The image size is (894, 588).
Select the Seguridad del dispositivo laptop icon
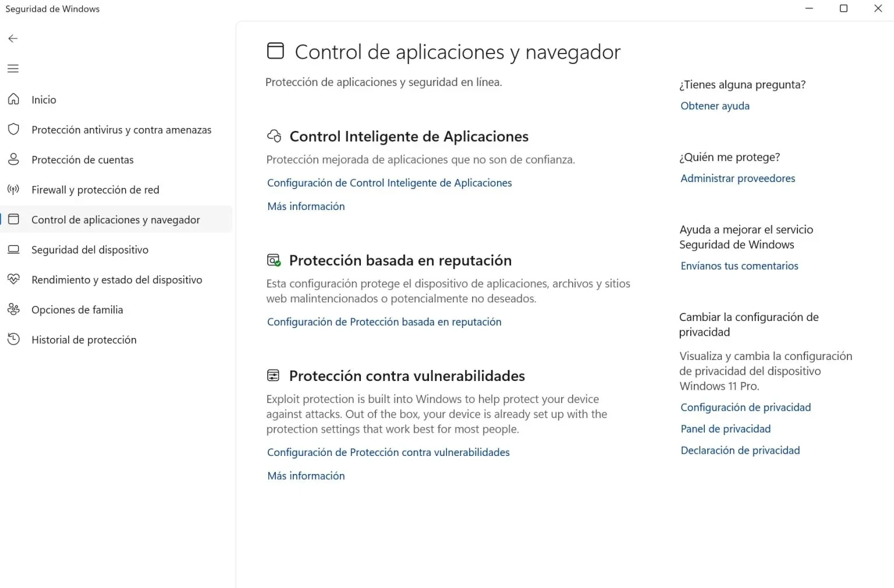point(13,250)
